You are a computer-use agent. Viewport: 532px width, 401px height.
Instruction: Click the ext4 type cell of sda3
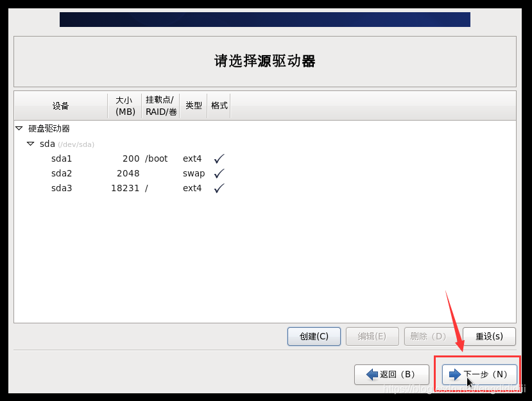pyautogui.click(x=192, y=188)
